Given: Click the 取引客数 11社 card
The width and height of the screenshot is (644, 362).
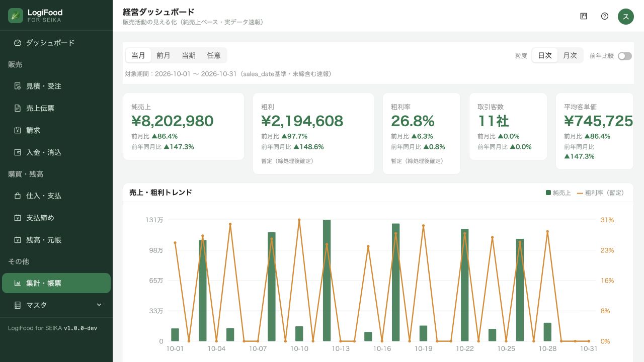Looking at the screenshot, I should pos(508,126).
